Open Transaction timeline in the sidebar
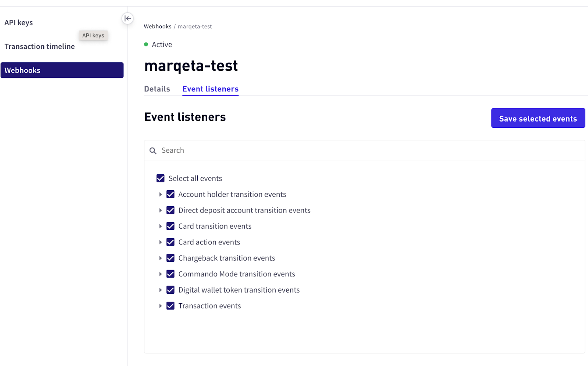Image resolution: width=588 pixels, height=366 pixels. coord(40,47)
